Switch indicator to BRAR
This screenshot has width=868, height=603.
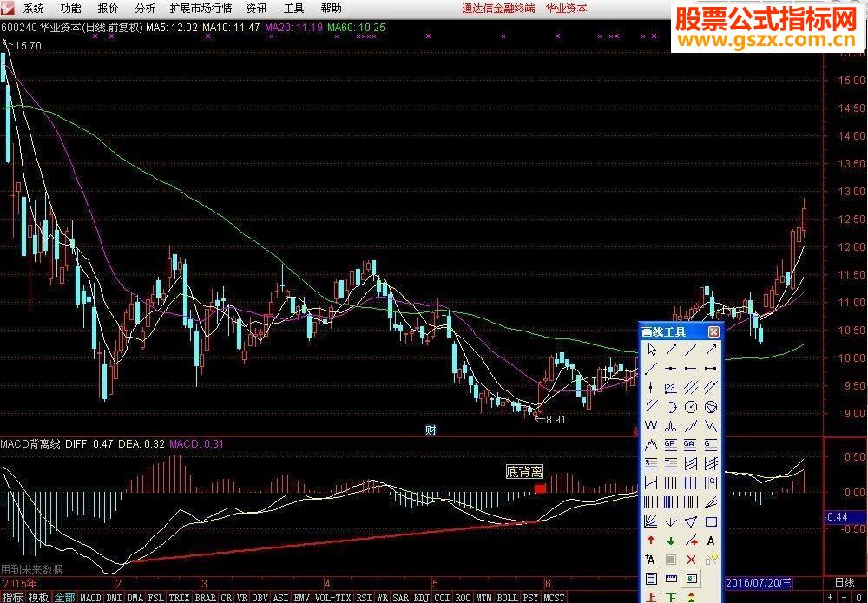(206, 598)
